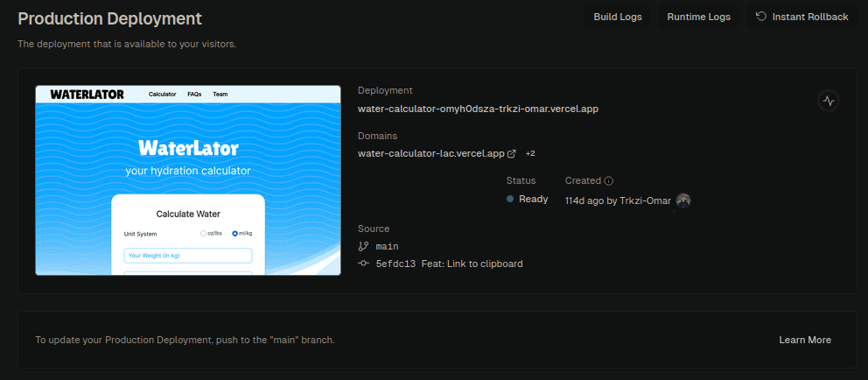Screen dimensions: 868x380
Task: Expand the +2 additional domains badge
Action: [x=529, y=153]
